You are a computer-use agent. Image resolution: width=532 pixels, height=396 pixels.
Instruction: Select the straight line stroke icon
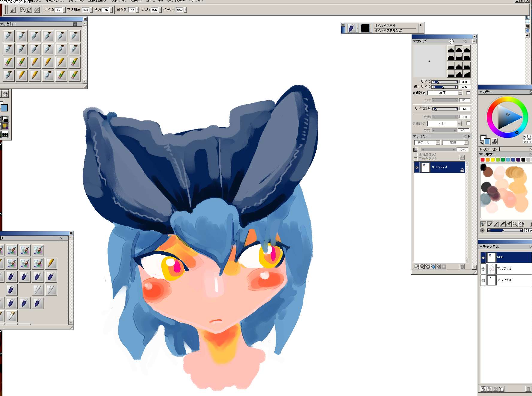tap(29, 10)
